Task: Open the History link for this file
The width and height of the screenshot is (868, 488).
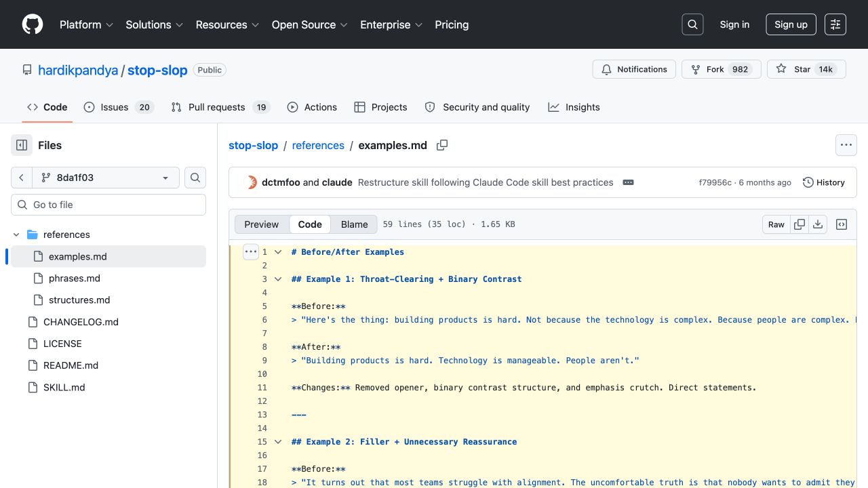Action: (823, 182)
